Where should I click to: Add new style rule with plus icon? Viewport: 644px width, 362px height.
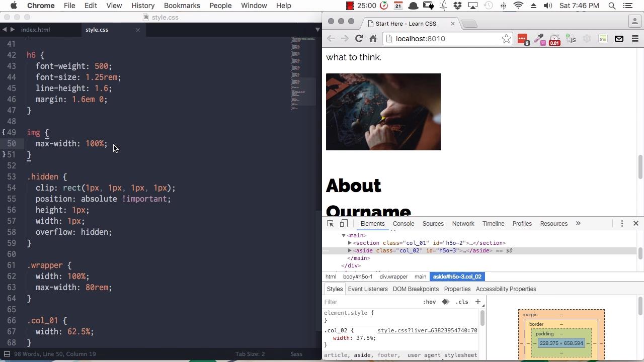[x=478, y=302]
